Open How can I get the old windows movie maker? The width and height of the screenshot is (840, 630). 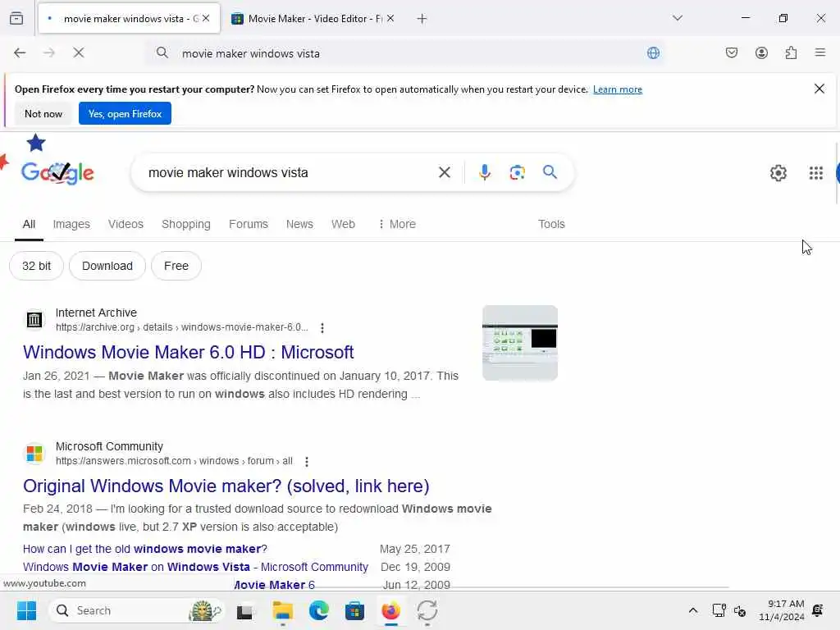pos(144,549)
